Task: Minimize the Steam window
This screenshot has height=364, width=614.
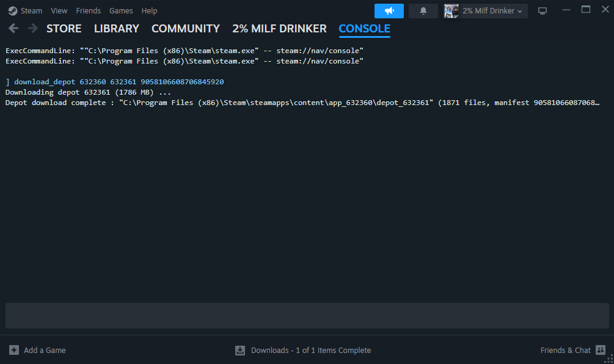Action: [566, 10]
